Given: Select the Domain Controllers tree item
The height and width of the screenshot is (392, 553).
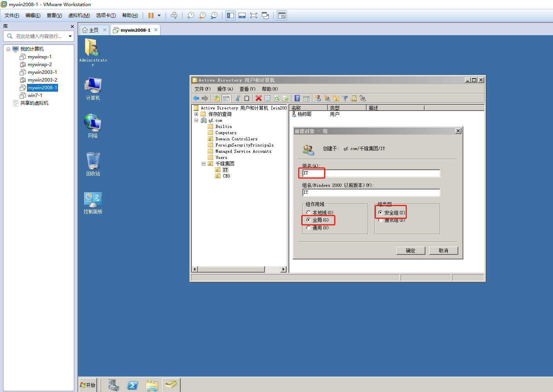Looking at the screenshot, I should point(236,139).
